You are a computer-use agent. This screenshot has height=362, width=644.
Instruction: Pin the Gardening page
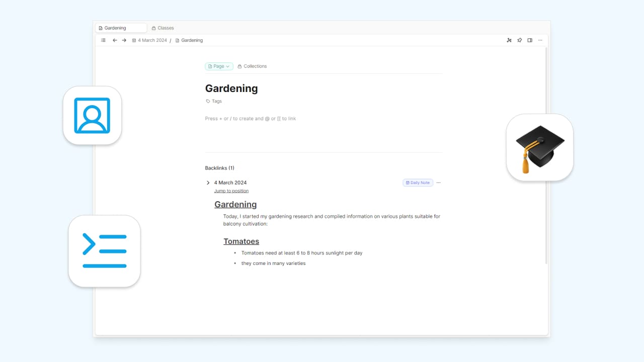pyautogui.click(x=519, y=40)
